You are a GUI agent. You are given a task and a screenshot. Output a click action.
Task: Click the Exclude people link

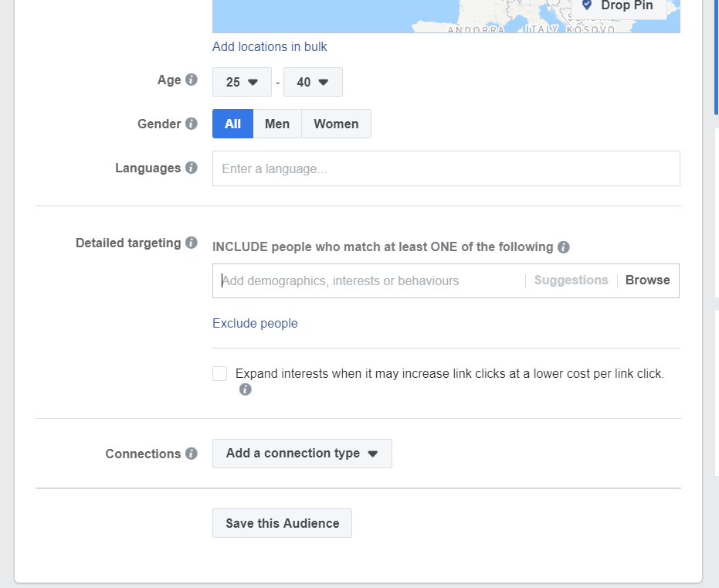pyautogui.click(x=255, y=323)
